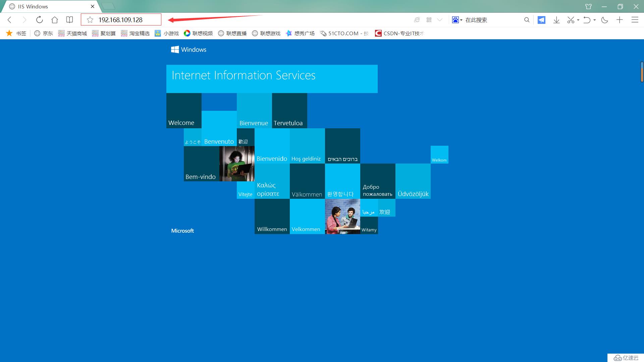Click the Добро пожаловать tile
The height and width of the screenshot is (362, 644).
(378, 181)
